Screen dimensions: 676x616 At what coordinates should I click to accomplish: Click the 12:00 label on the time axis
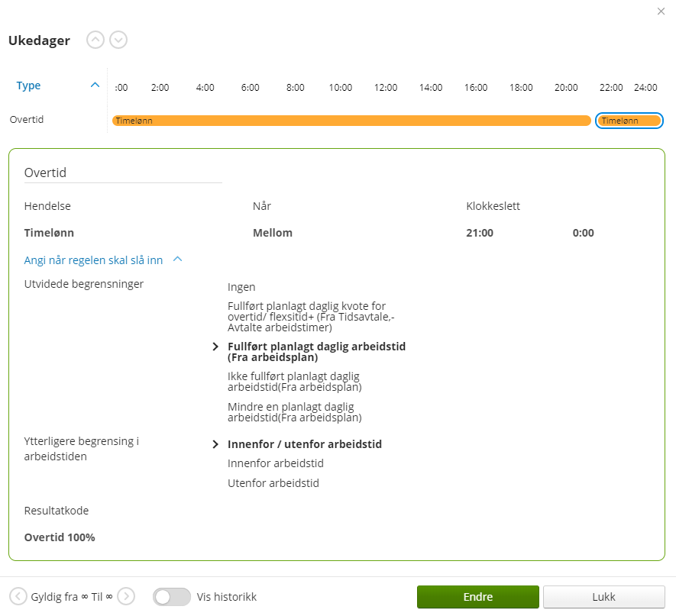(x=386, y=88)
